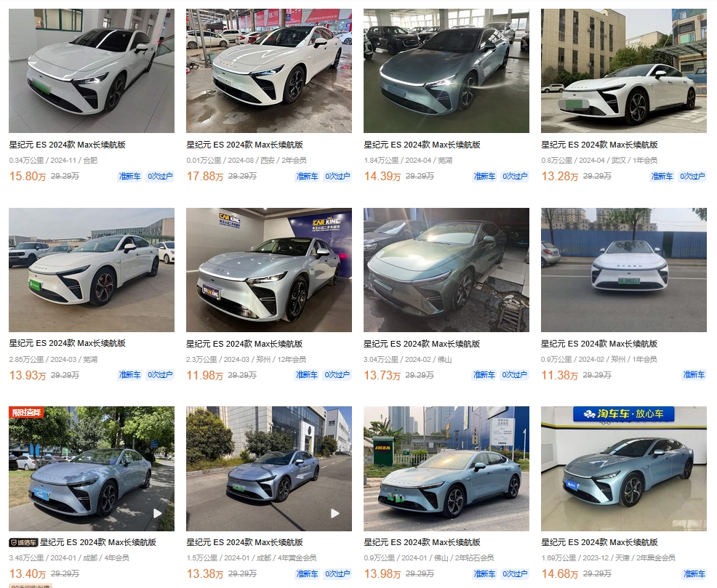This screenshot has width=717, height=588.
Task: Open the green car Foshan workshop photo
Action: [x=446, y=270]
